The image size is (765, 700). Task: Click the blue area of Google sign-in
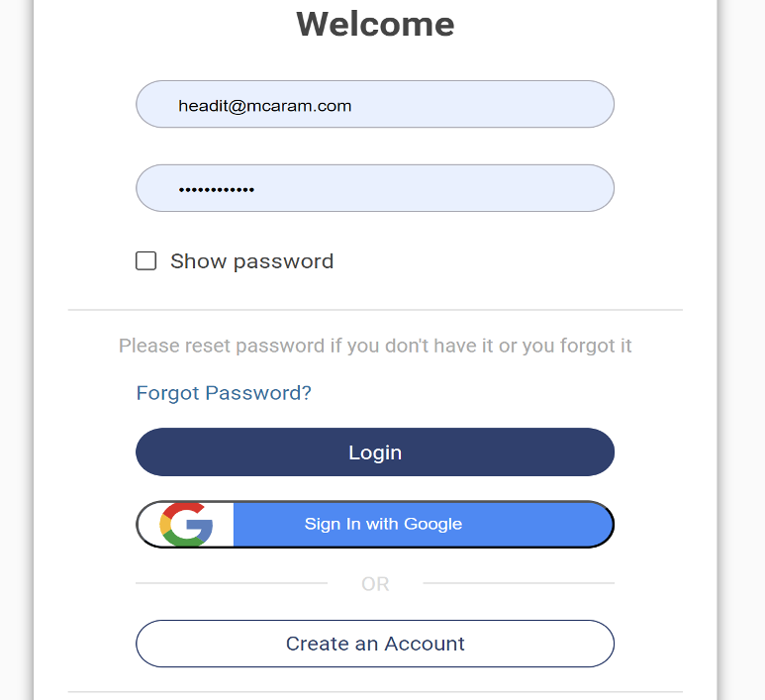pyautogui.click(x=534, y=524)
